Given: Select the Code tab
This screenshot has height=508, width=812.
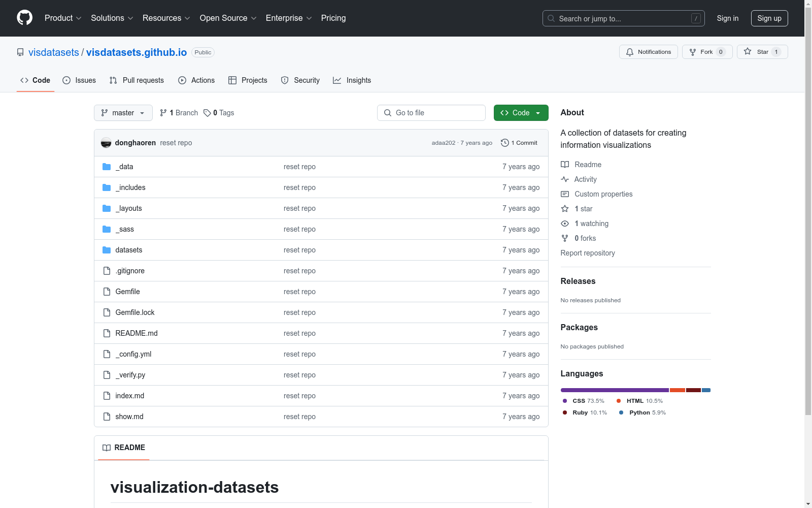Looking at the screenshot, I should pos(36,80).
